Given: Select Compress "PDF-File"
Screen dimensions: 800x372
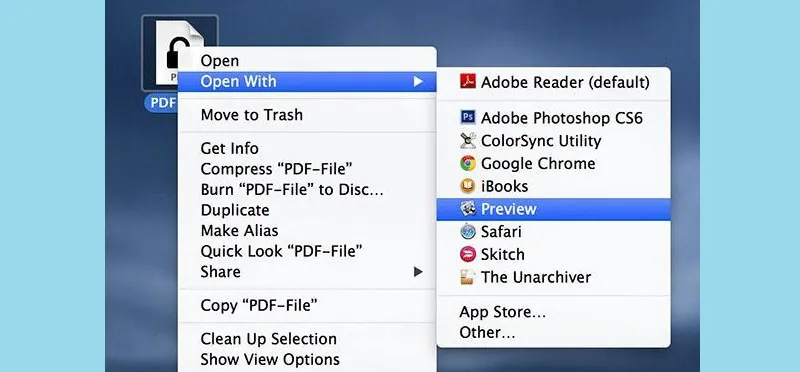Looking at the screenshot, I should click(307, 169).
